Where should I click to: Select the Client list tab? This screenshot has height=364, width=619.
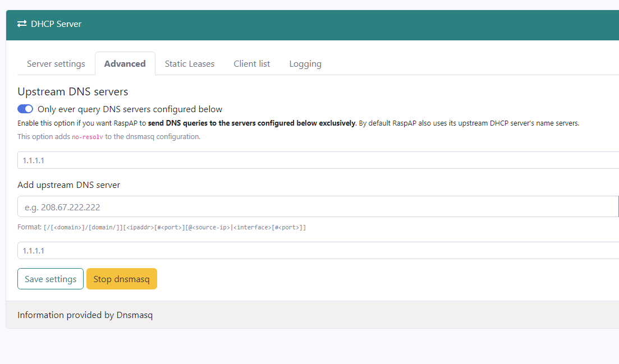[251, 63]
